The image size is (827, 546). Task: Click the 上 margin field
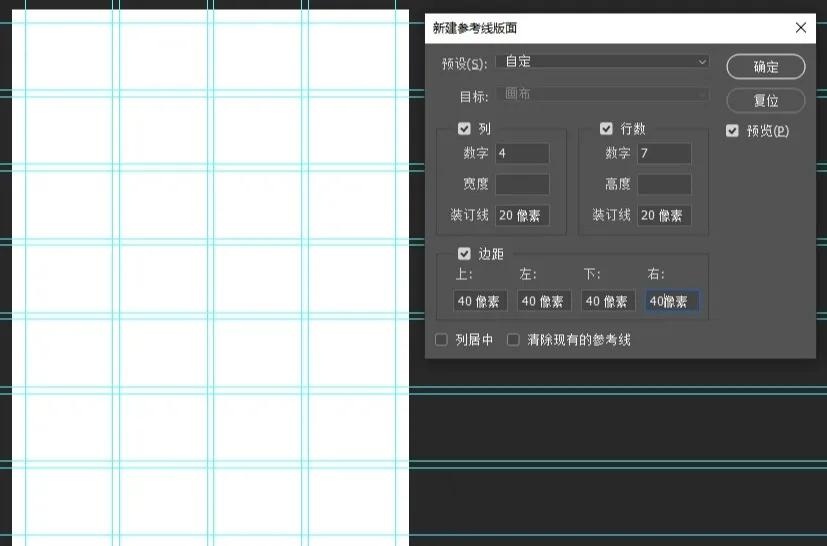(480, 301)
